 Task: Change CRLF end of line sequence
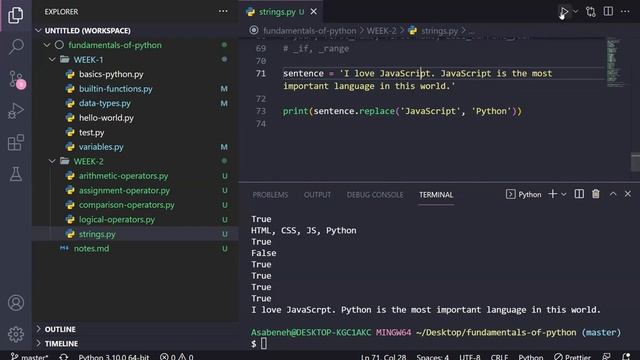pyautogui.click(x=499, y=357)
